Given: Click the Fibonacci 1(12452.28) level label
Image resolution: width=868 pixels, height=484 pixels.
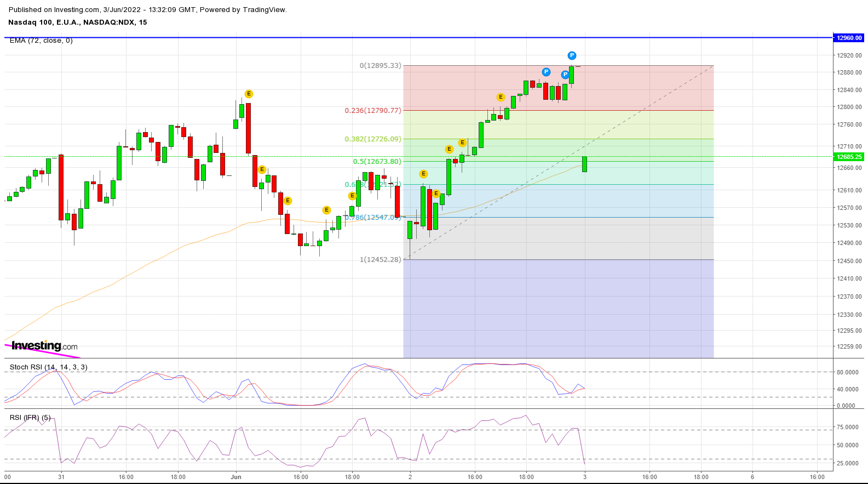Looking at the screenshot, I should 381,260.
